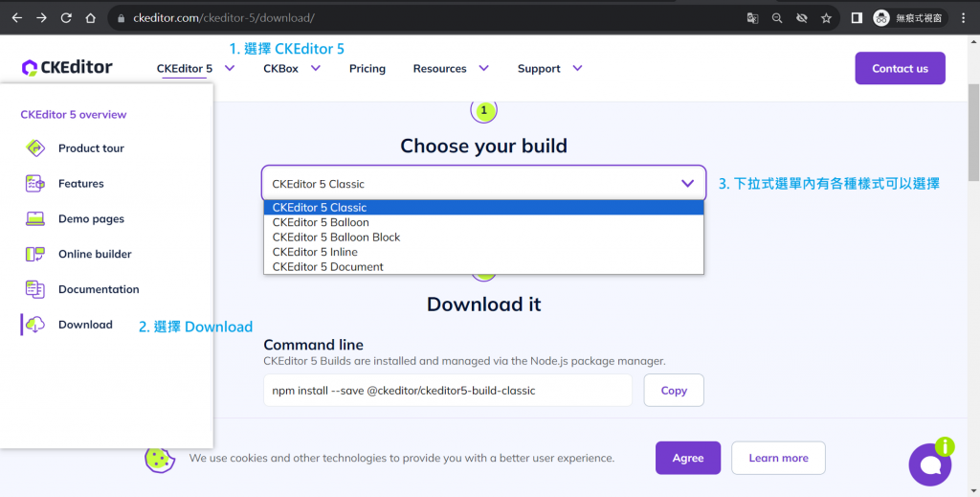Image resolution: width=980 pixels, height=497 pixels.
Task: Go to browser home icon
Action: [x=91, y=18]
